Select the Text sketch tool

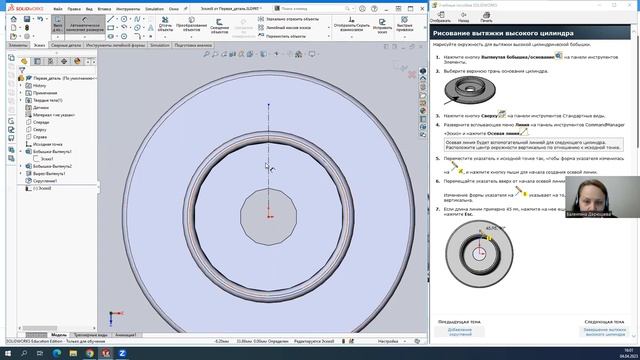151,28
